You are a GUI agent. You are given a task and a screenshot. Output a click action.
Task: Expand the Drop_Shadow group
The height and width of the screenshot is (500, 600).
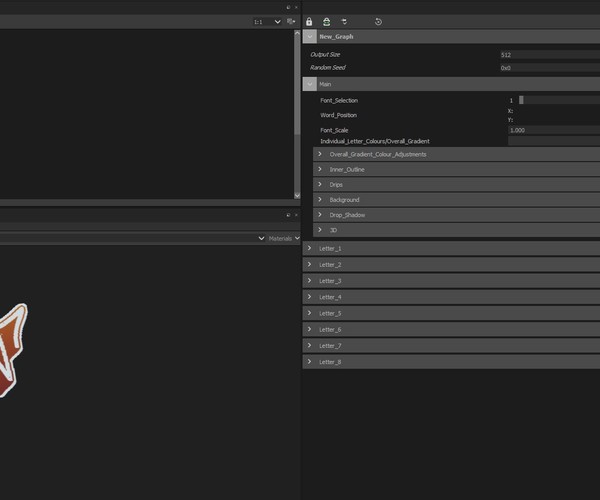point(320,215)
